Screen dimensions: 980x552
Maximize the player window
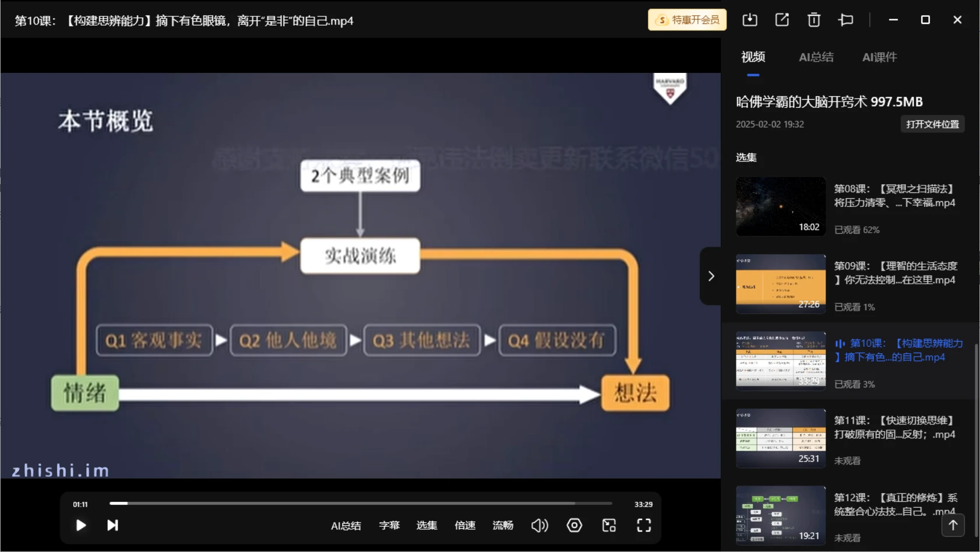[925, 20]
